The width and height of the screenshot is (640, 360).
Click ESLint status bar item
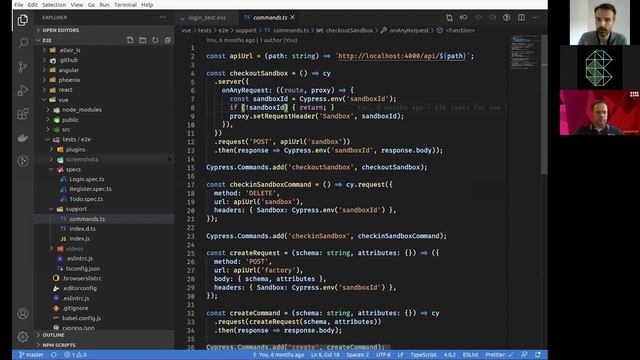[x=470, y=355]
